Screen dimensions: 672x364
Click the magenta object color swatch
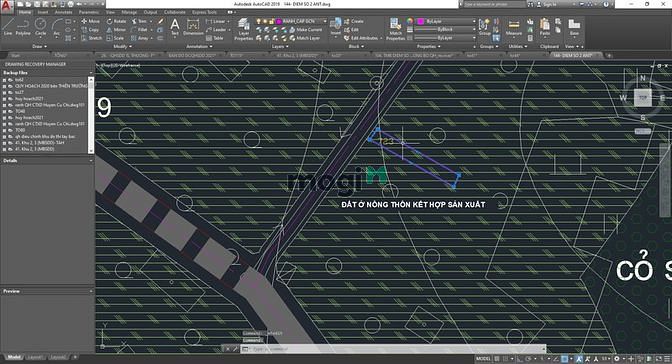pos(420,21)
